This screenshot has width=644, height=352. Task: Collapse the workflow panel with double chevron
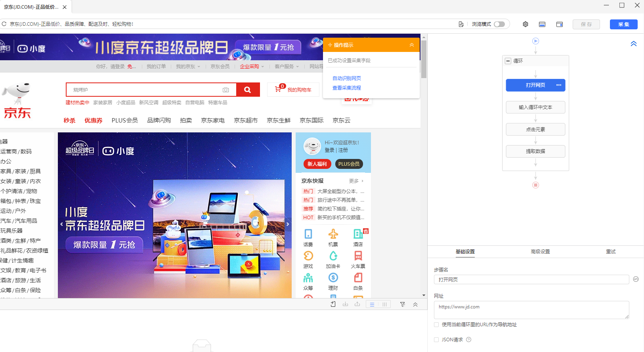click(634, 44)
